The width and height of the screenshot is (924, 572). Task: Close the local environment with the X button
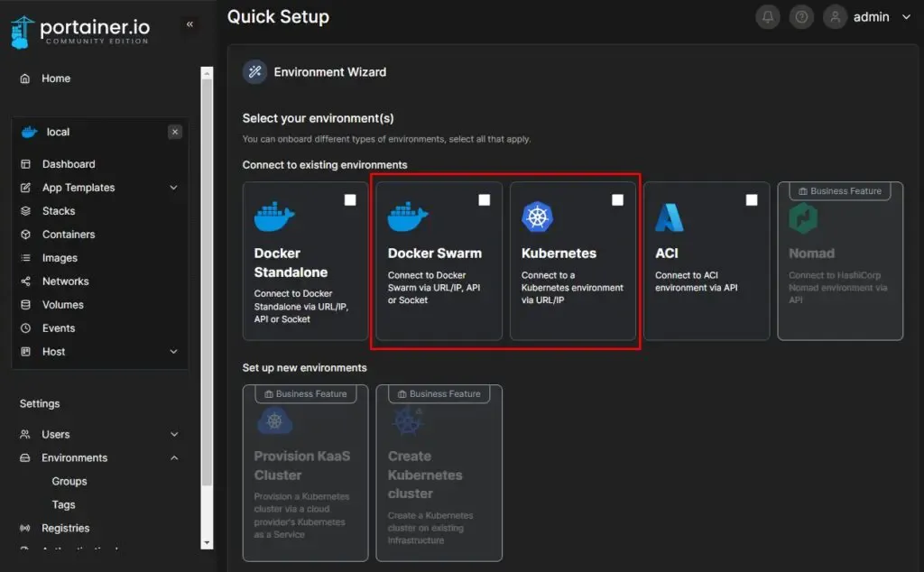175,132
